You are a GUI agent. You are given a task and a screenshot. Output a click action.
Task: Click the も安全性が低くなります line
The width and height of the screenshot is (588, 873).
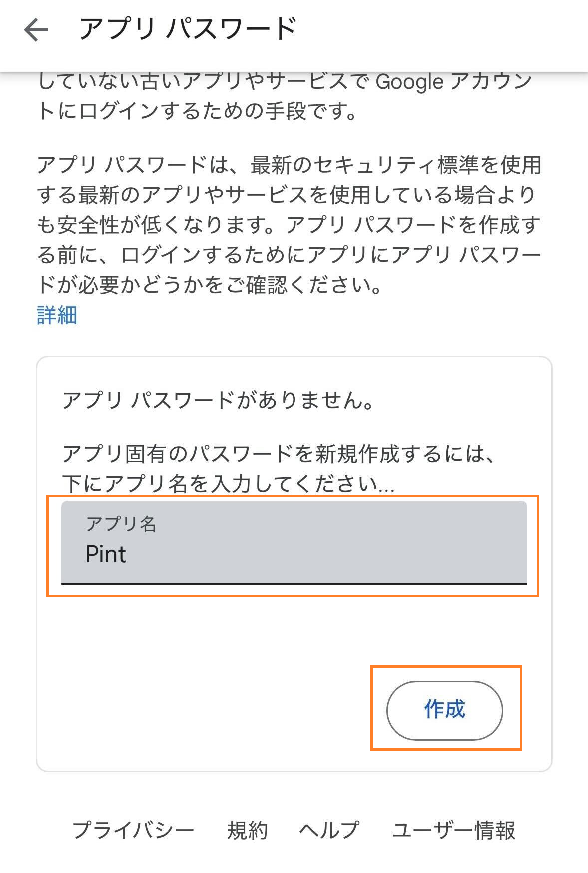click(289, 225)
